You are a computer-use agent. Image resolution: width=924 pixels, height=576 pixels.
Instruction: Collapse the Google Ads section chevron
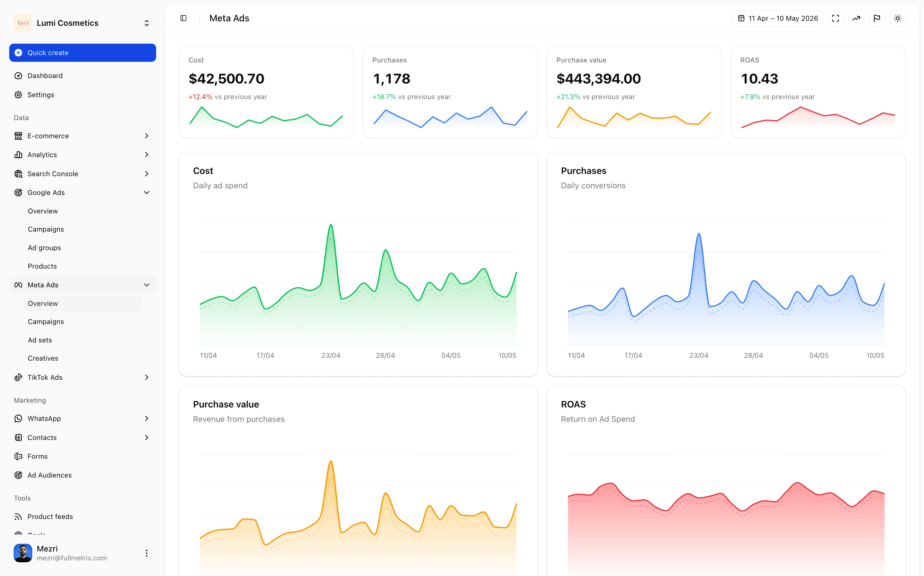tap(147, 193)
